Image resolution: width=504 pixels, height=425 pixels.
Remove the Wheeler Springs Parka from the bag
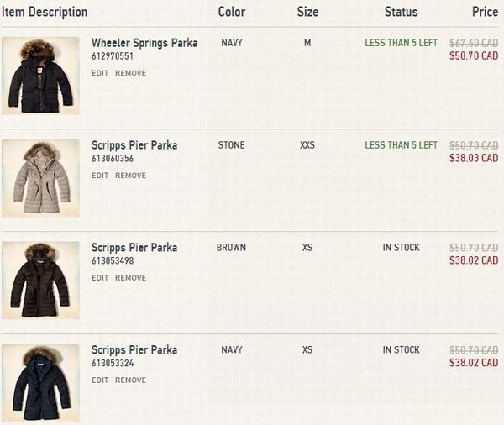(x=130, y=73)
